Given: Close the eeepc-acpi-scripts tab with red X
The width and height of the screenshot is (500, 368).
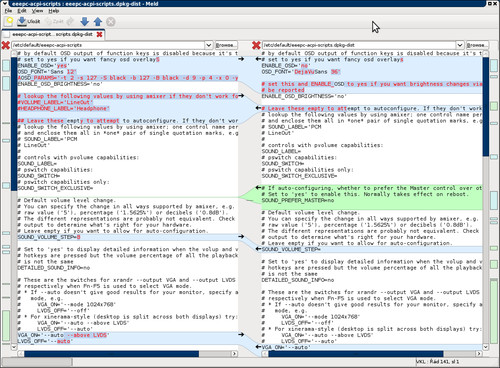Looking at the screenshot, I should click(99, 34).
